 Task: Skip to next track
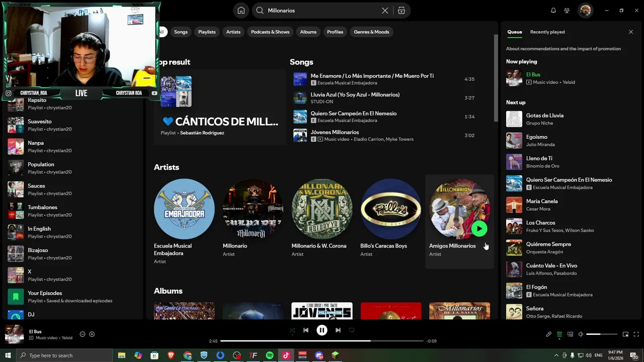(338, 330)
